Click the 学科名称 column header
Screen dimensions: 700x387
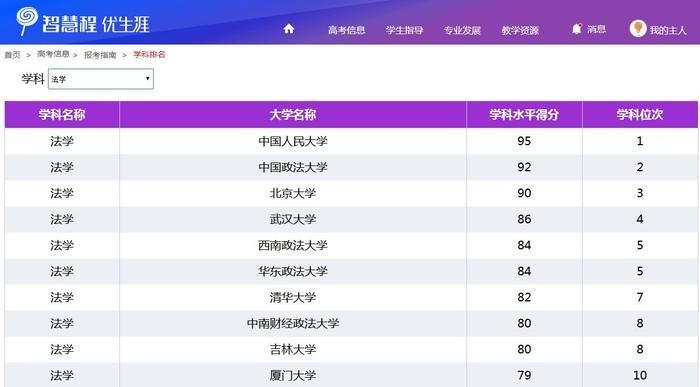tap(62, 115)
